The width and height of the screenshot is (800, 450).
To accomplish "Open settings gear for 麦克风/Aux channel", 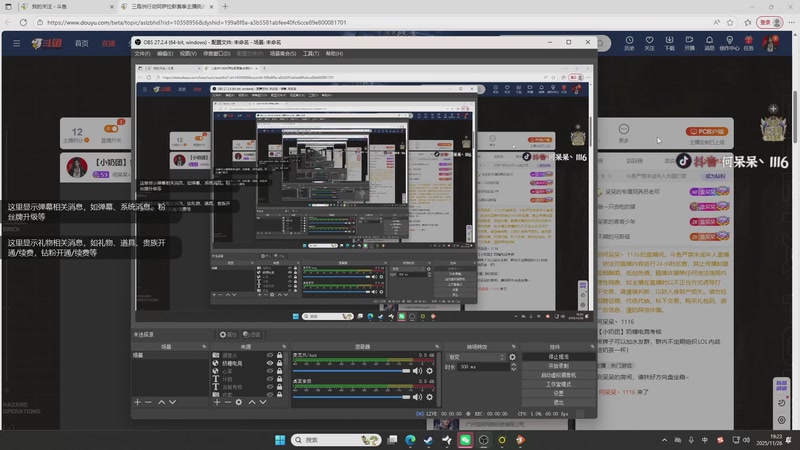I will pyautogui.click(x=430, y=371).
